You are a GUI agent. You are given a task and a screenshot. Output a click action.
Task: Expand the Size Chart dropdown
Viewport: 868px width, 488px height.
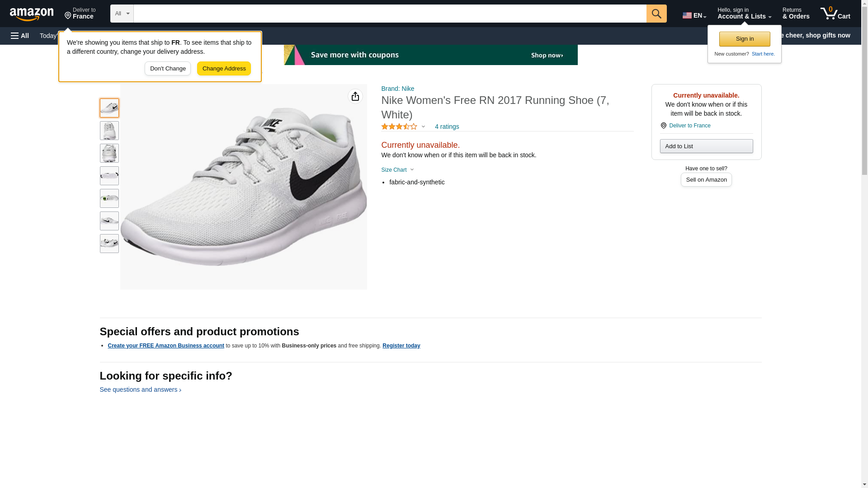click(x=397, y=170)
